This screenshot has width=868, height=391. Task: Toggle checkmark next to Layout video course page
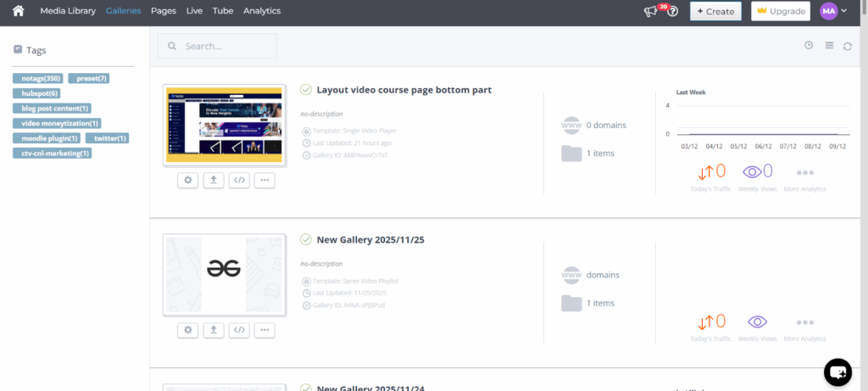point(306,89)
